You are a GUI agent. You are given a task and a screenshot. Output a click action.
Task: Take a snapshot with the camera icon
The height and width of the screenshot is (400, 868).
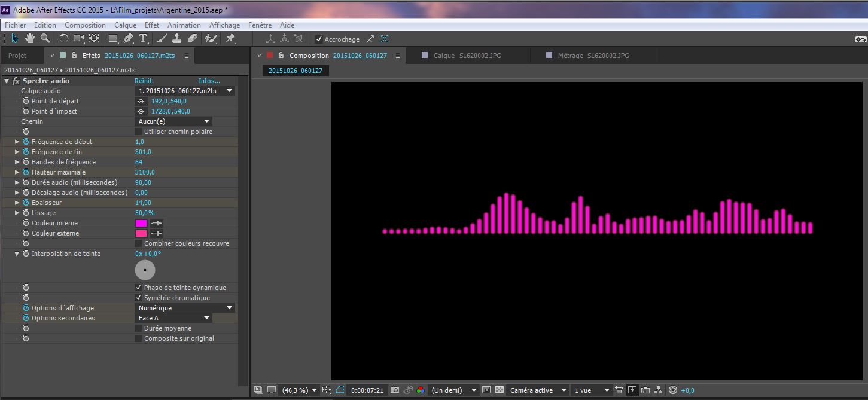point(395,390)
